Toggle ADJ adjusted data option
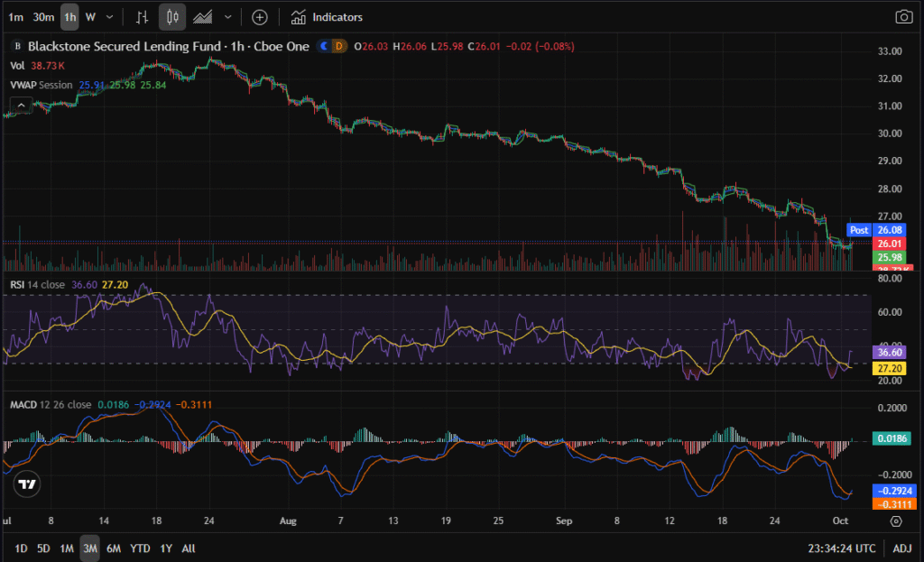This screenshot has width=924, height=562. (x=902, y=548)
